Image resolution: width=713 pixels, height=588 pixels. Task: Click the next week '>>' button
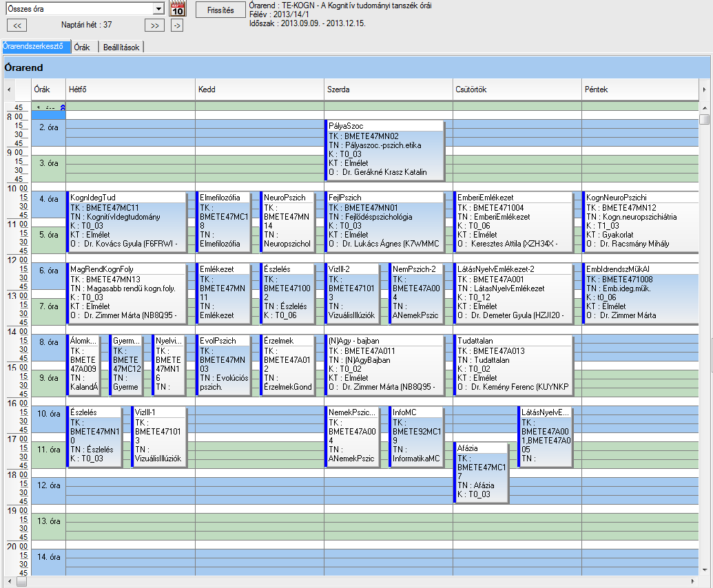(154, 25)
